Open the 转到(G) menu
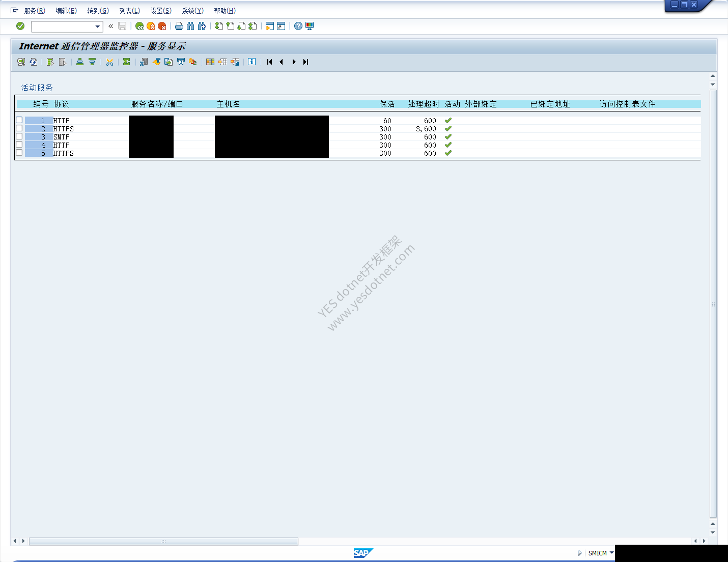This screenshot has width=728, height=562. (98, 11)
